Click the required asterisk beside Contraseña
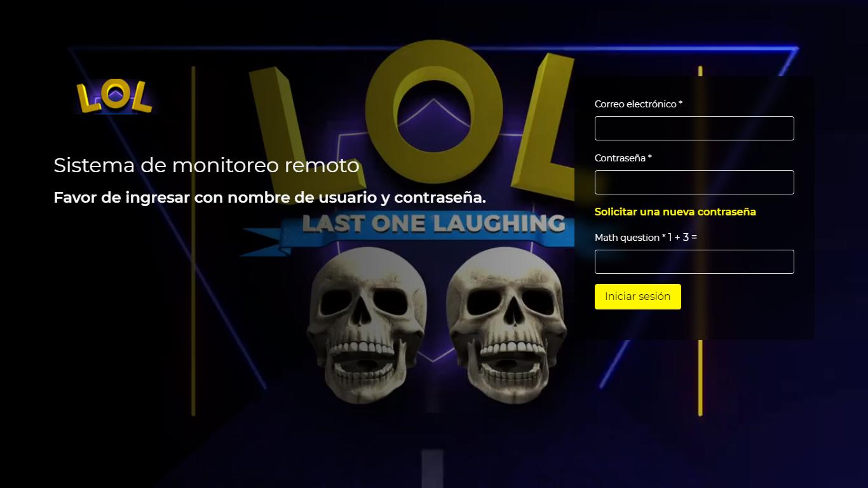The height and width of the screenshot is (488, 868). [x=649, y=157]
